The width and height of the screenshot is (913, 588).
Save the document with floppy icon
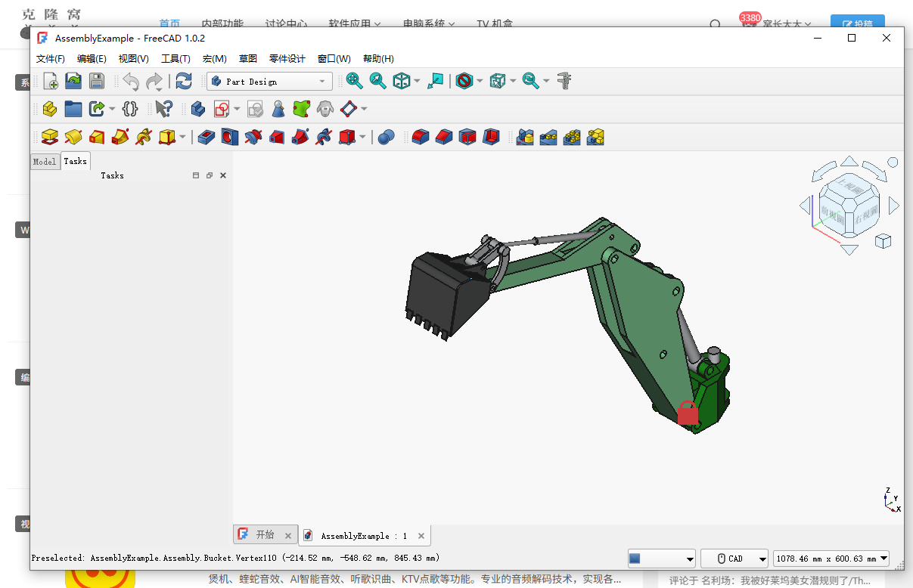pyautogui.click(x=96, y=81)
